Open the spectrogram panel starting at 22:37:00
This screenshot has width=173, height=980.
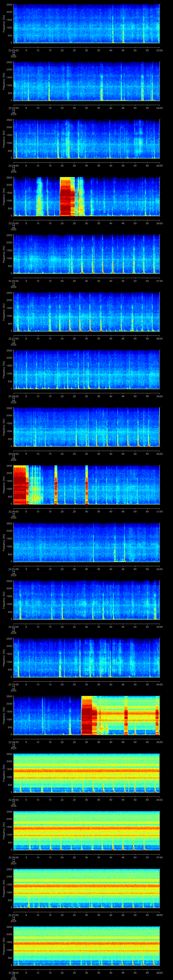point(86,888)
